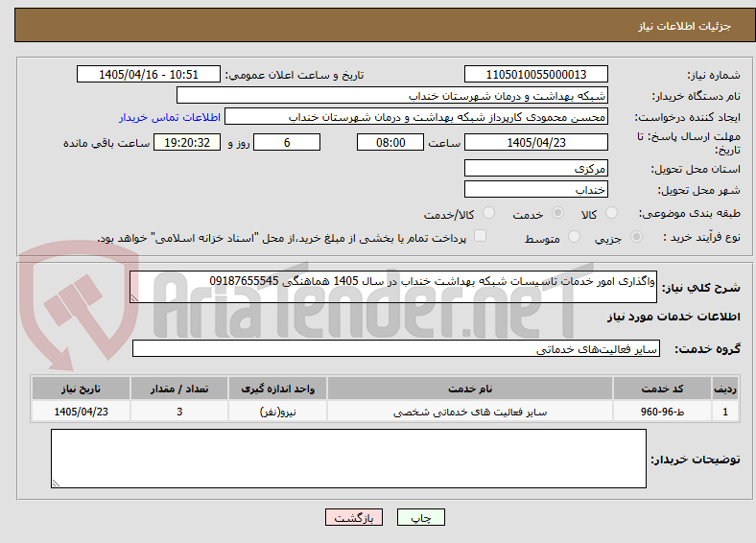Click the need number field 1105010055000013
Image resolution: width=756 pixels, height=543 pixels.
pyautogui.click(x=536, y=74)
